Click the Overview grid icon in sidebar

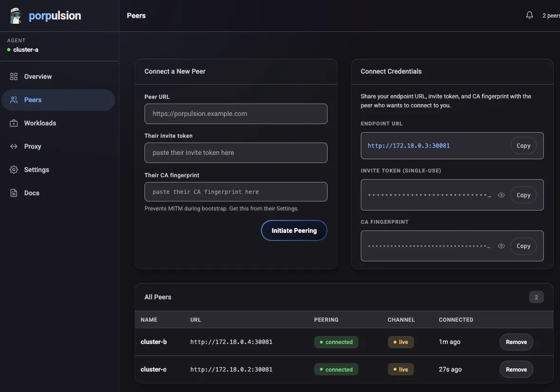(14, 76)
